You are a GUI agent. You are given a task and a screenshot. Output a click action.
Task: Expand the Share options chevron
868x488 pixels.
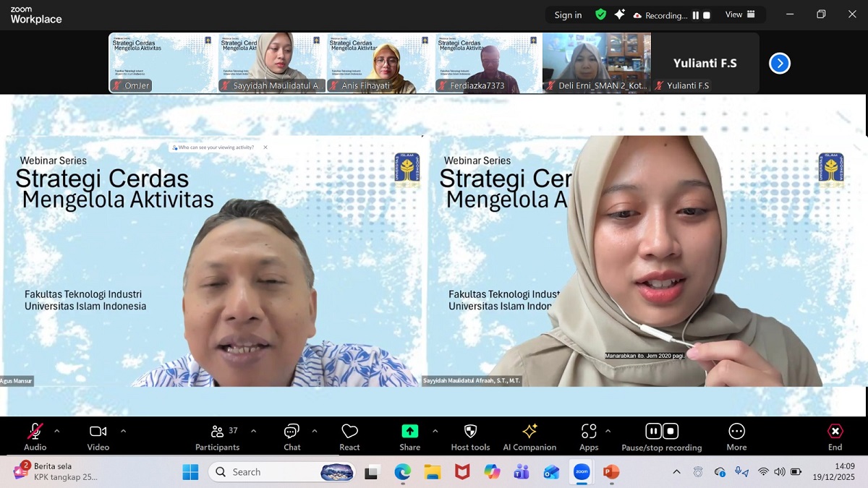[x=436, y=430]
